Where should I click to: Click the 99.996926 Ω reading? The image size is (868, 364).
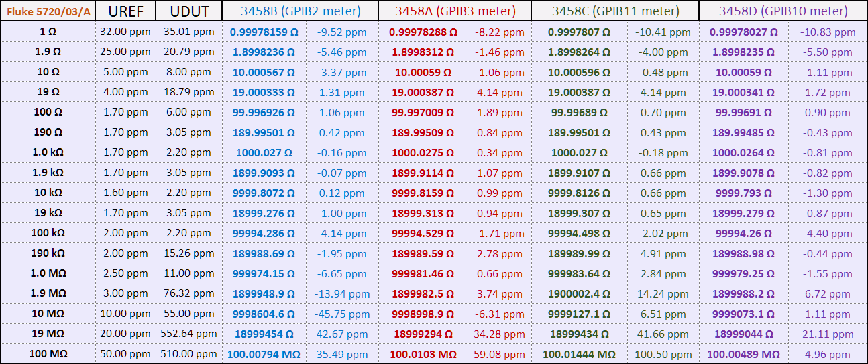click(264, 113)
